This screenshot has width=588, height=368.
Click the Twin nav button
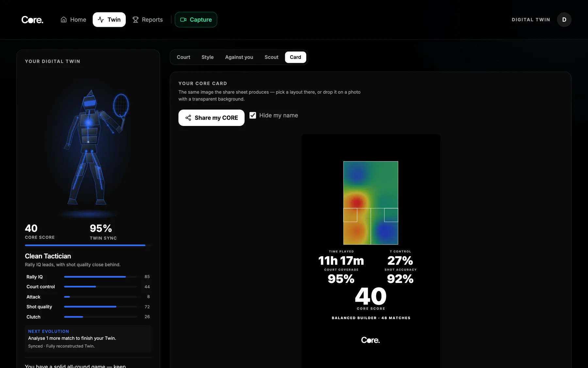point(109,20)
